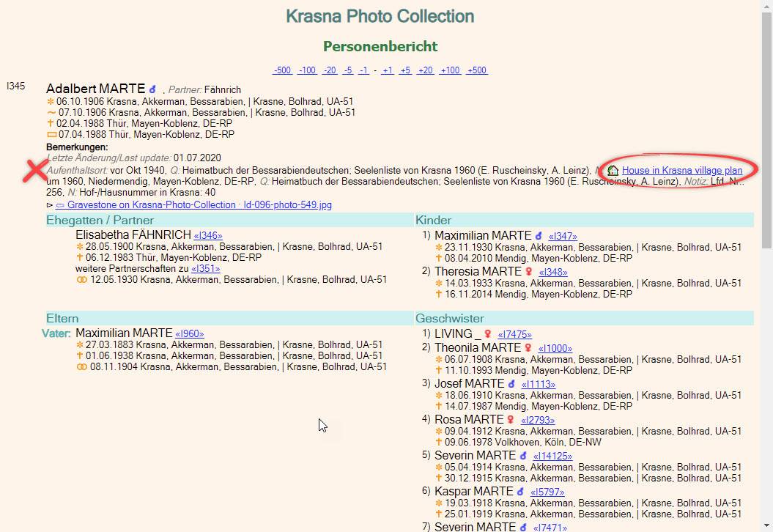Click female symbol next to Rosa MARTE
Image resolution: width=773 pixels, height=532 pixels.
(x=511, y=420)
